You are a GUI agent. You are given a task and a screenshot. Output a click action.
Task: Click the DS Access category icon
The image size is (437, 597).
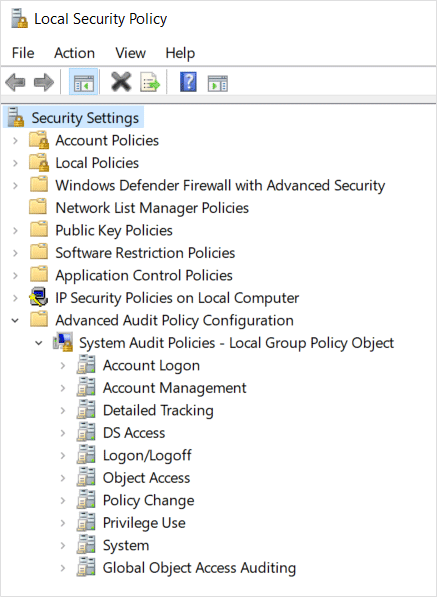tap(86, 432)
